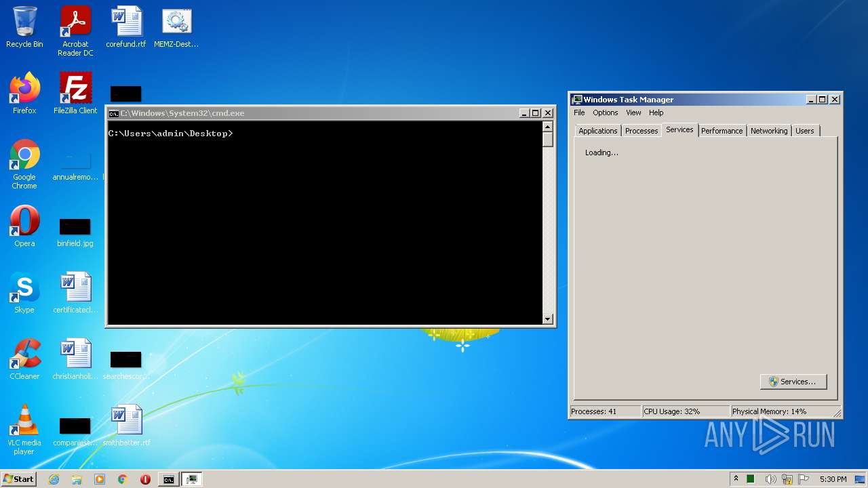Click the cmd.exe scrollbar down arrow
The image size is (868, 488).
tap(548, 319)
